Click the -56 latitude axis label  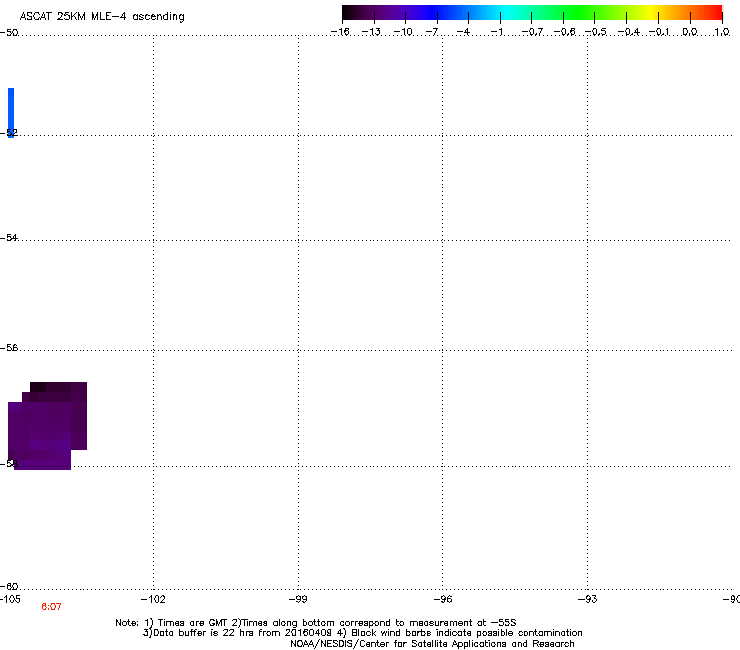pyautogui.click(x=9, y=347)
